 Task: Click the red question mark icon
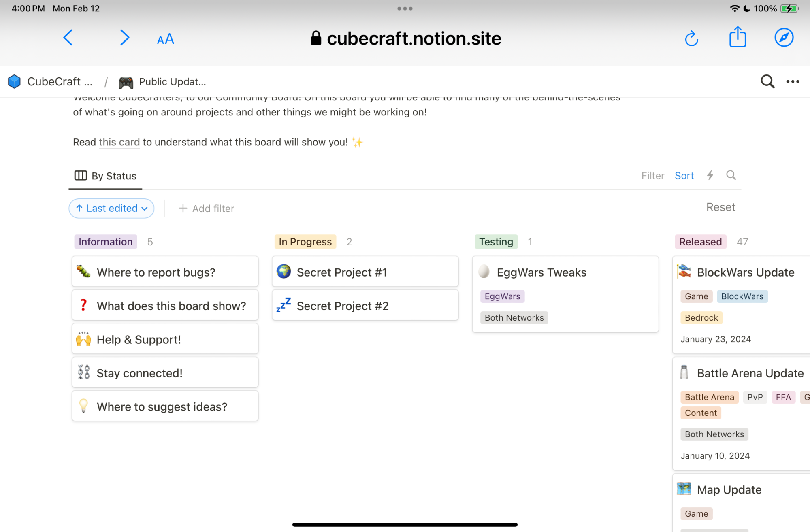pyautogui.click(x=83, y=305)
